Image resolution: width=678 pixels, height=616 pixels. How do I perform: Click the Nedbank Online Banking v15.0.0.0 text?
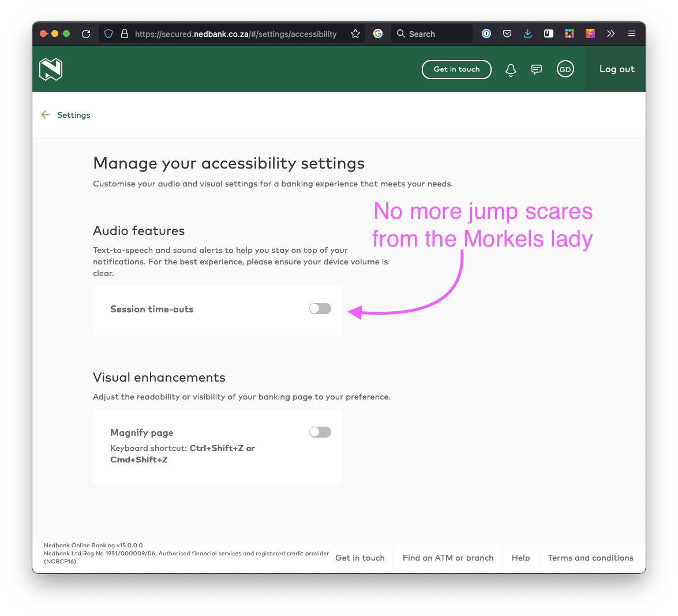click(x=93, y=546)
